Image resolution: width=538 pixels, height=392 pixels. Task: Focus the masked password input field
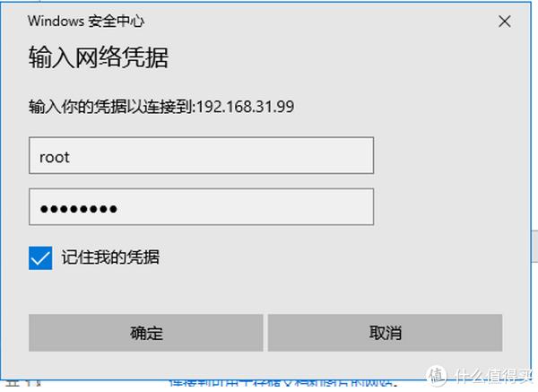click(x=201, y=206)
